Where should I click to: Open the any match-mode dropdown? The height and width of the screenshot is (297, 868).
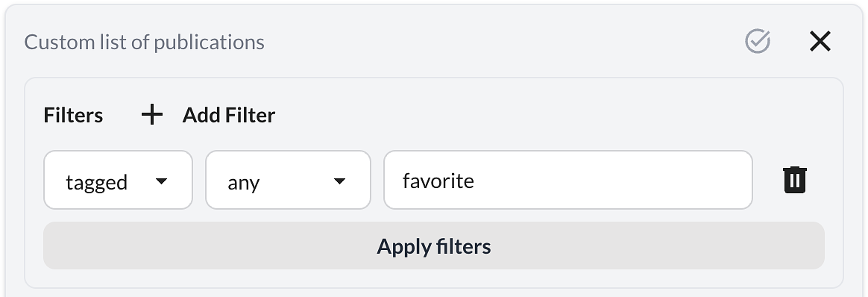pos(288,180)
